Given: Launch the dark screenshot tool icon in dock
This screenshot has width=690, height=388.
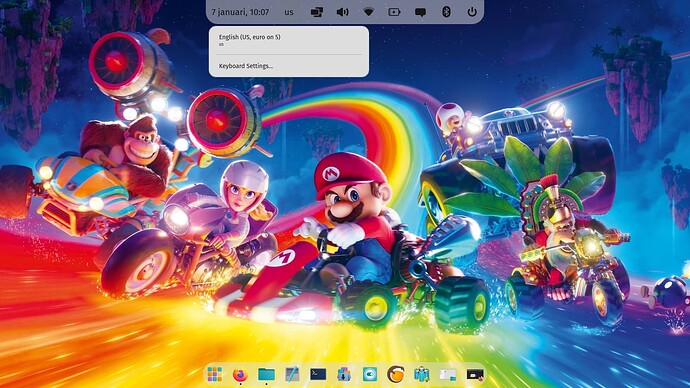Looking at the screenshot, I should click(475, 375).
